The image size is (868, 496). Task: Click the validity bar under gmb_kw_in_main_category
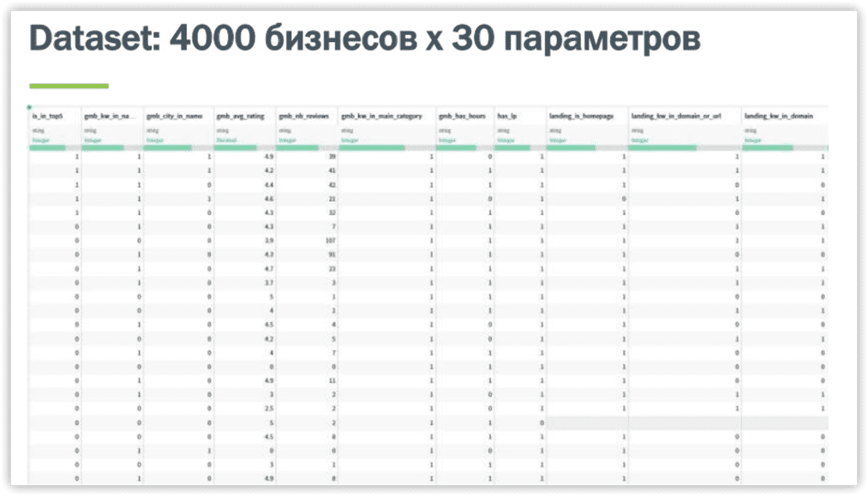tap(386, 148)
